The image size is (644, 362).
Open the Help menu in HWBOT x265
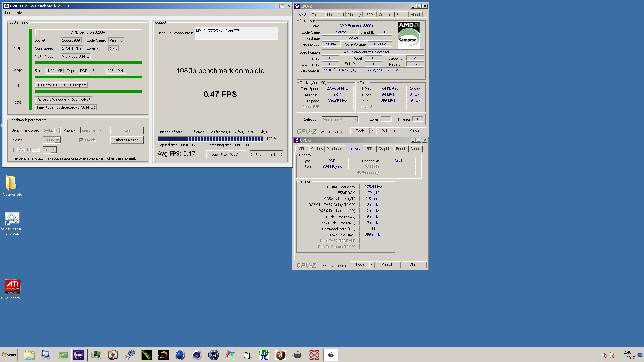pyautogui.click(x=18, y=12)
